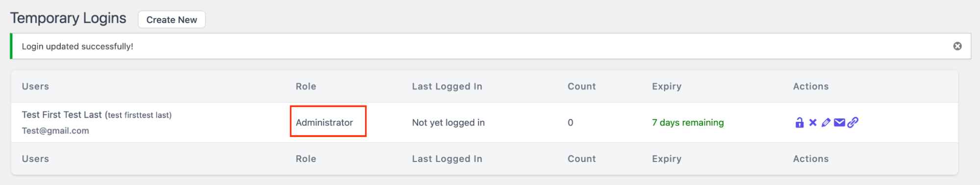
Task: Click the '7 days remaining' expiry text
Action: coord(688,122)
